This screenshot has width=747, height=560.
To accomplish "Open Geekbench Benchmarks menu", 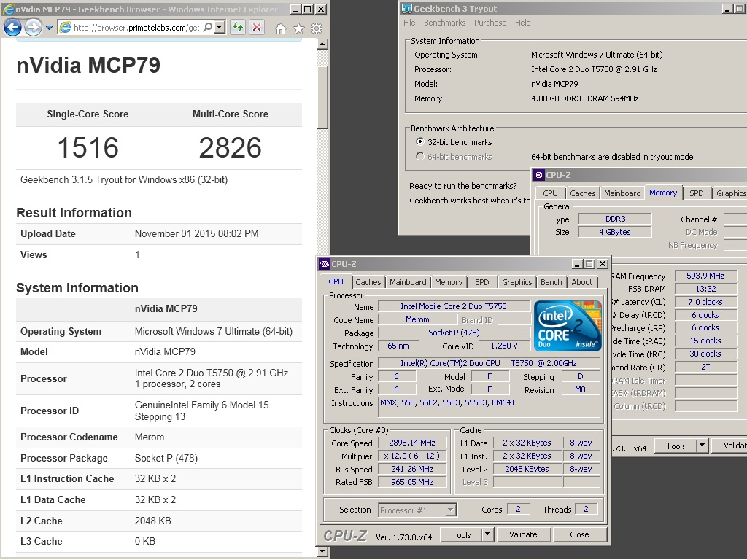I will pyautogui.click(x=444, y=23).
